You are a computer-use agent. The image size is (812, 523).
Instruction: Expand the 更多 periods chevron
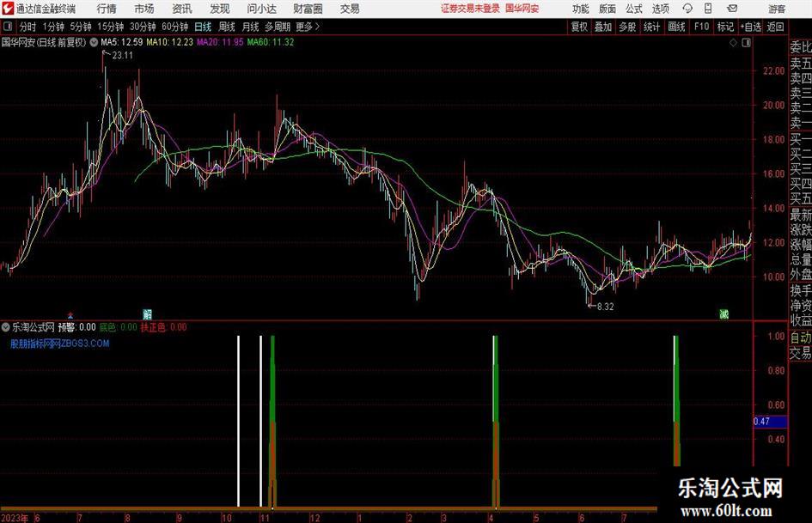317,27
